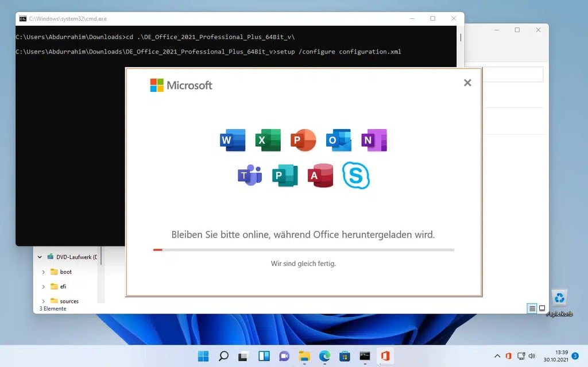The width and height of the screenshot is (588, 367).
Task: Click the OneNote icon in Office installer
Action: [x=374, y=140]
